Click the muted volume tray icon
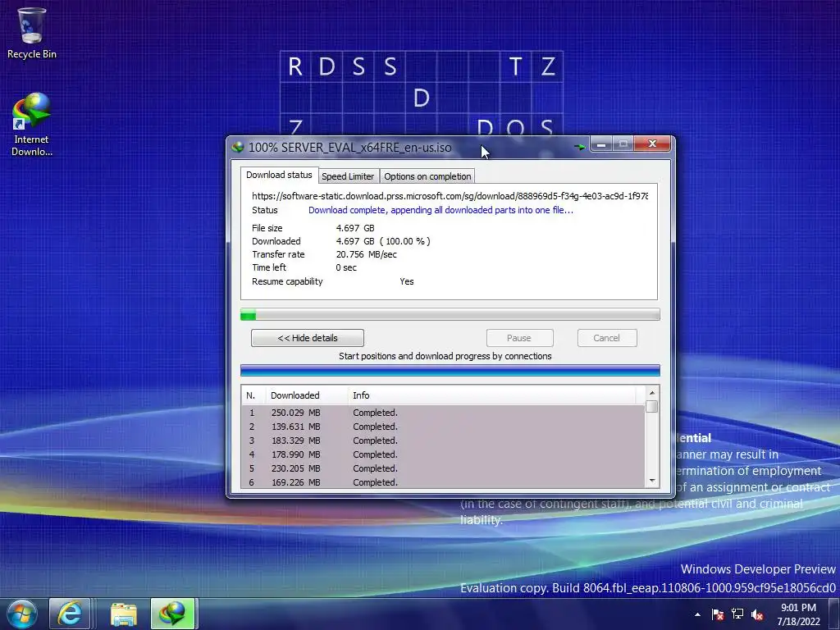 [757, 614]
